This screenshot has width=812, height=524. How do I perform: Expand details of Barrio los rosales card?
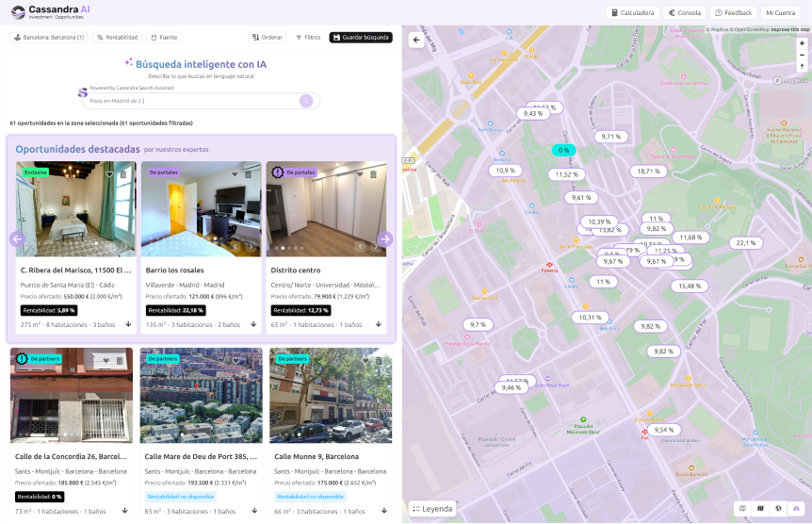click(x=253, y=324)
